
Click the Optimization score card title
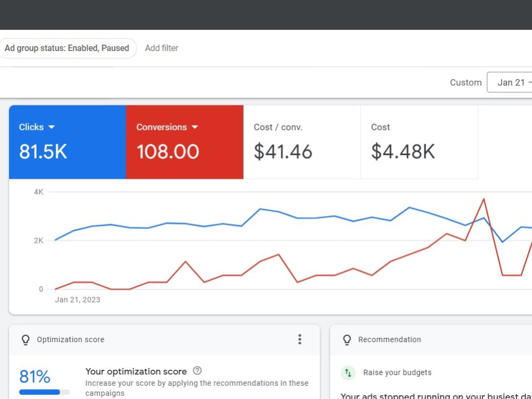(x=71, y=339)
